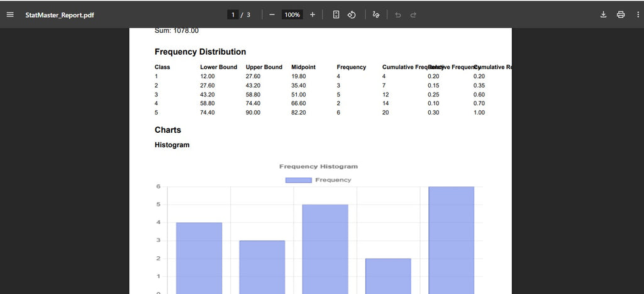This screenshot has width=644, height=294.
Task: Click lower bound value 12.00
Action: [208, 76]
